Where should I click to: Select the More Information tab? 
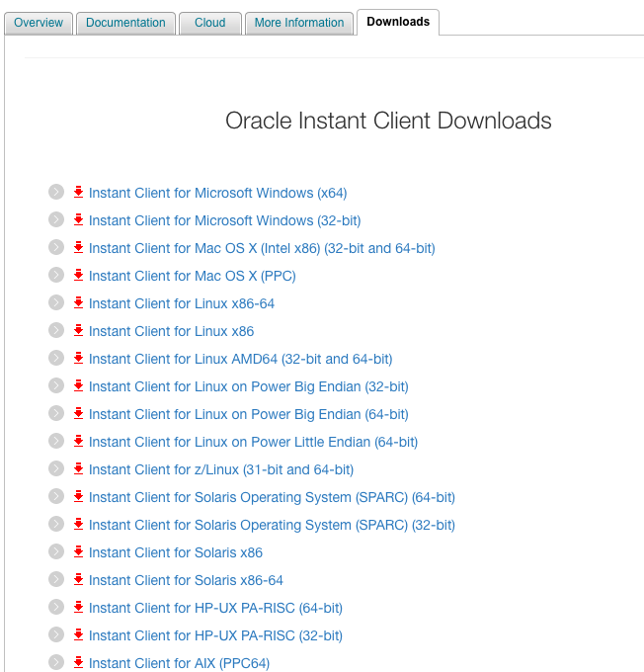299,23
